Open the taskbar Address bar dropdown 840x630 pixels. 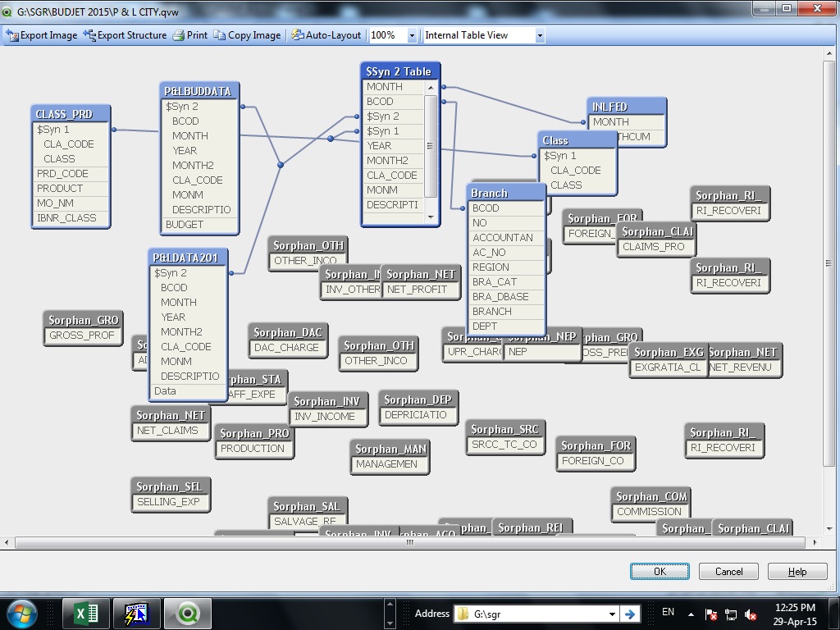coord(612,614)
